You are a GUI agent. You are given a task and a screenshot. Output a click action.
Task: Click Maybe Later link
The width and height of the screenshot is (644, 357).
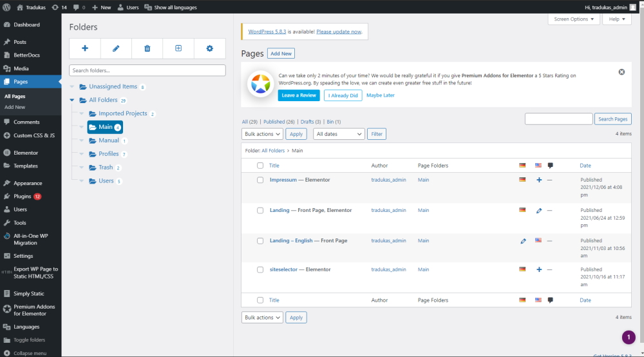(381, 95)
